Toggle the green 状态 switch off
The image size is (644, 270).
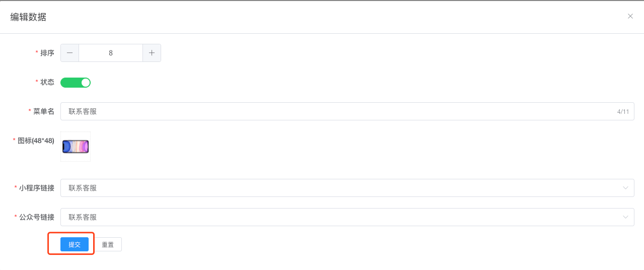click(x=76, y=82)
